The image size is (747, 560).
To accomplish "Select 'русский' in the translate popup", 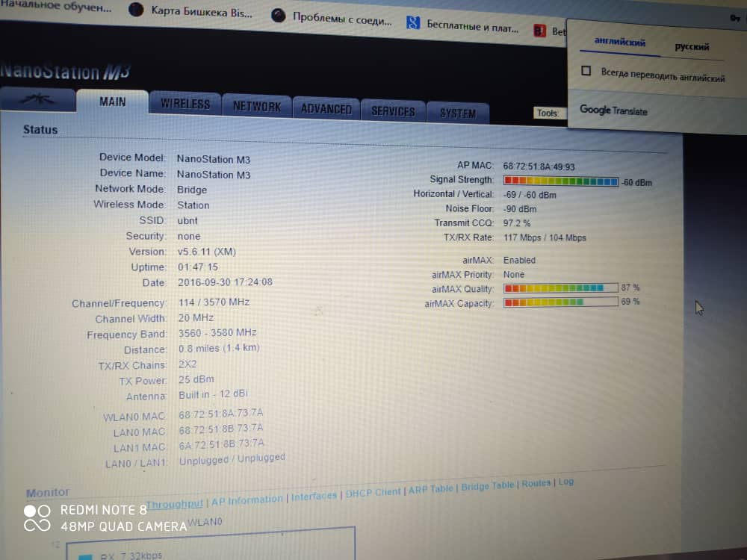I will click(x=692, y=46).
